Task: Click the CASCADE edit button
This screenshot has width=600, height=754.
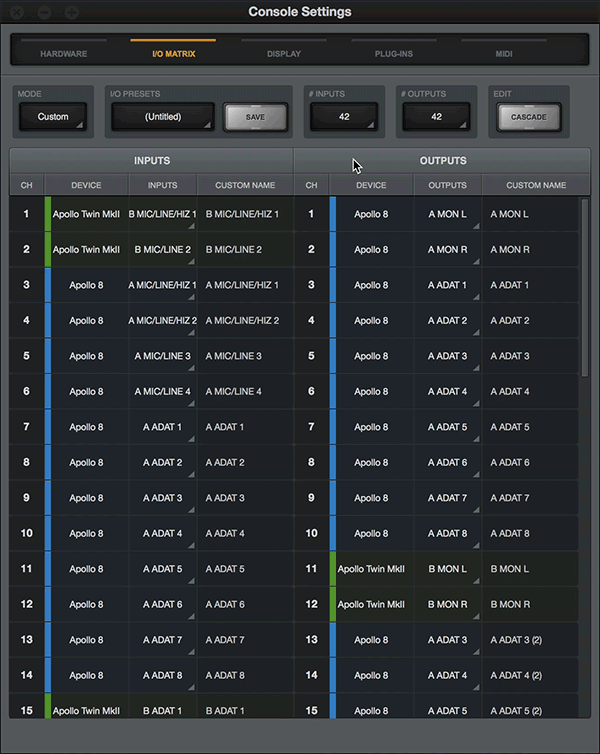Action: click(528, 117)
